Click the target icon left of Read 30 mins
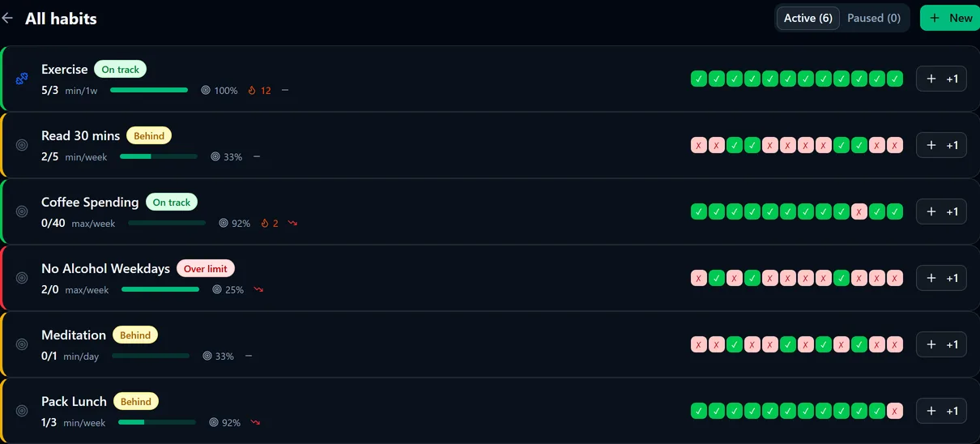This screenshot has width=980, height=444. click(x=22, y=145)
